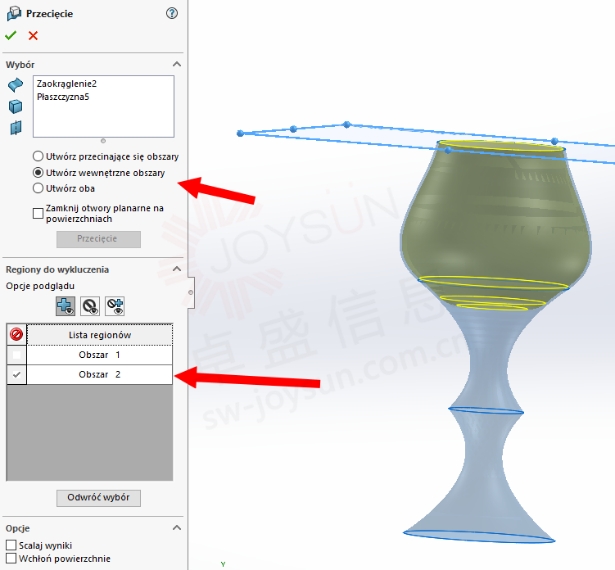Show excluded regions preview option

90,306
